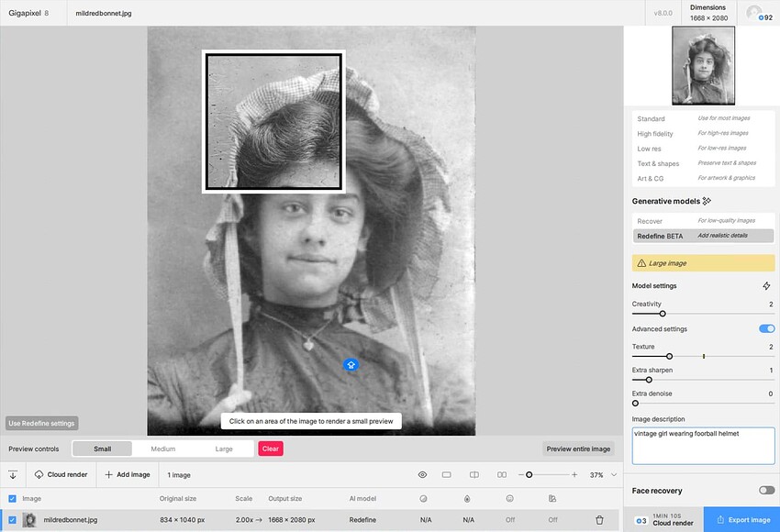This screenshot has width=780, height=532.
Task: Click the Image description text field
Action: pos(703,446)
